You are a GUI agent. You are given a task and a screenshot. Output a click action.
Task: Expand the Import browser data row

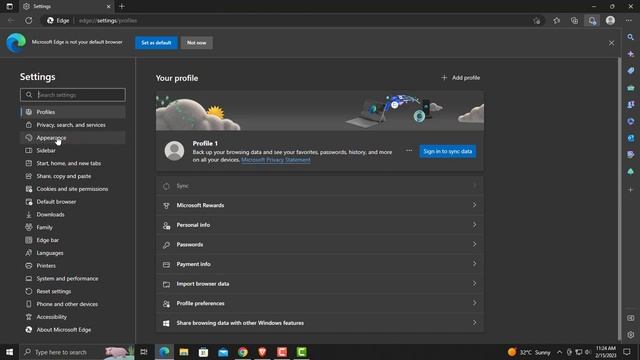pyautogui.click(x=320, y=284)
